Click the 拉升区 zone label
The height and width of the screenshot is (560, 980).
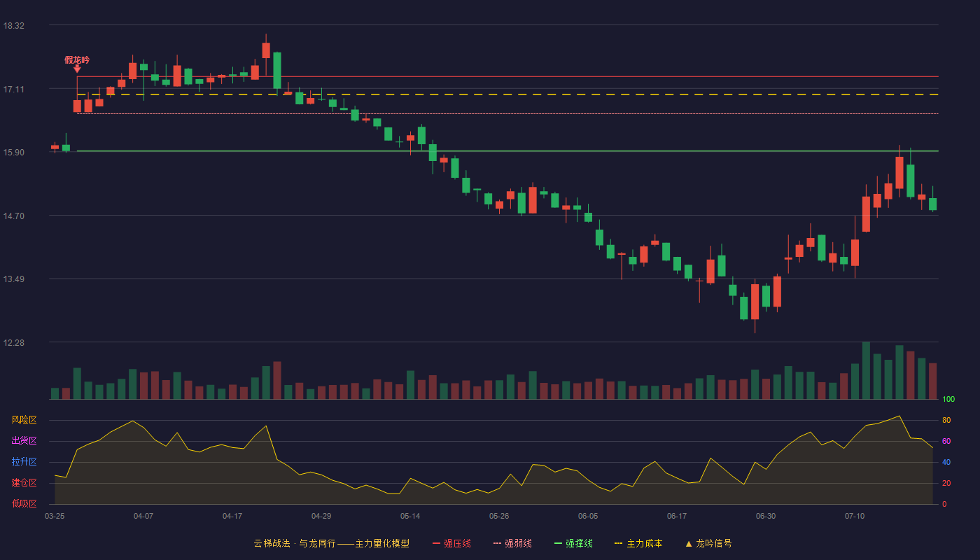[x=24, y=462]
